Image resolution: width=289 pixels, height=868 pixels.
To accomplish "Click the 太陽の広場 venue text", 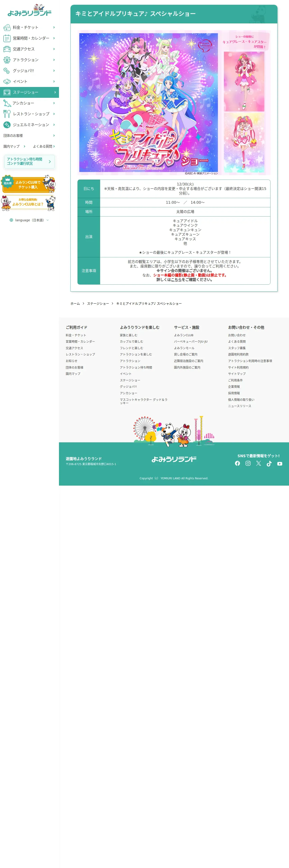I will (x=185, y=212).
